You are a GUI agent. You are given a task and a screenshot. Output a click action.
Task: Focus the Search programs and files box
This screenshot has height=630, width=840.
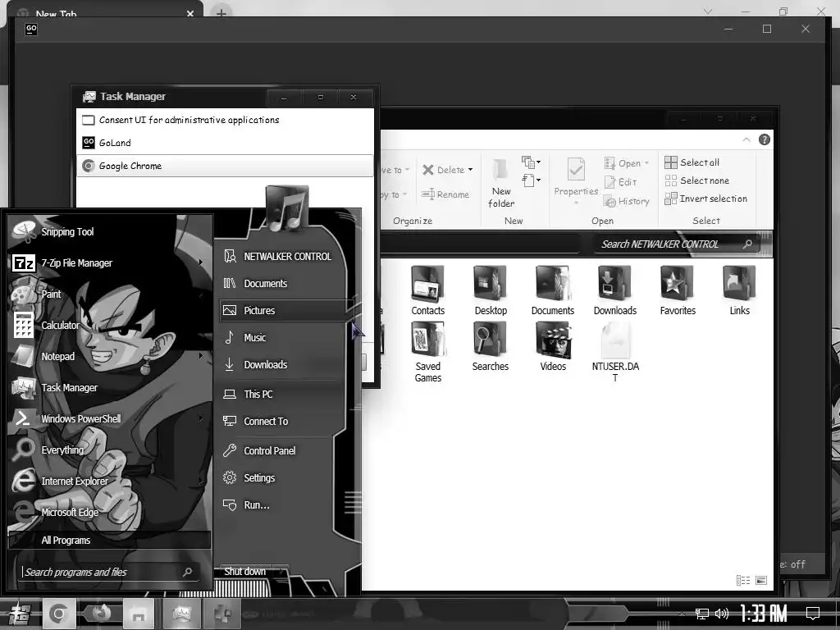point(109,572)
